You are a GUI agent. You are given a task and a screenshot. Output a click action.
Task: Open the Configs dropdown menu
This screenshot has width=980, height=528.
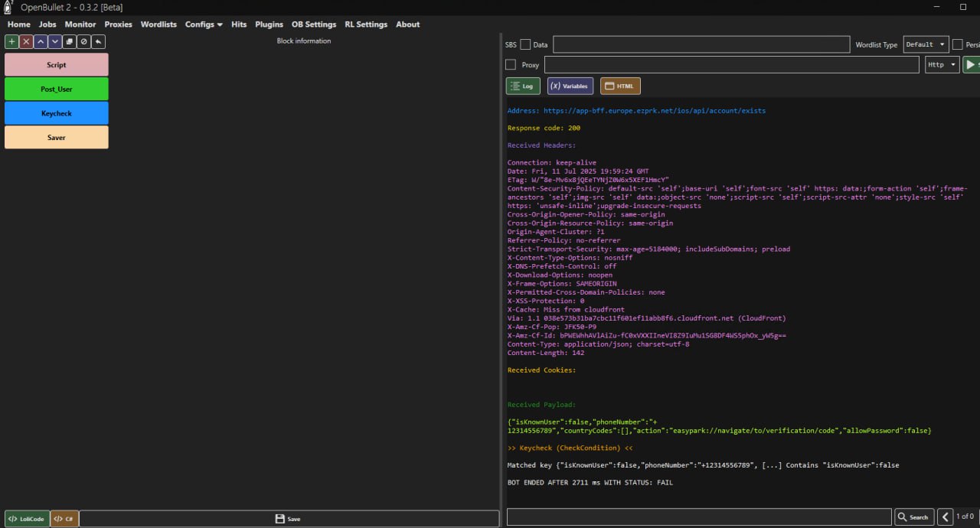(x=204, y=24)
